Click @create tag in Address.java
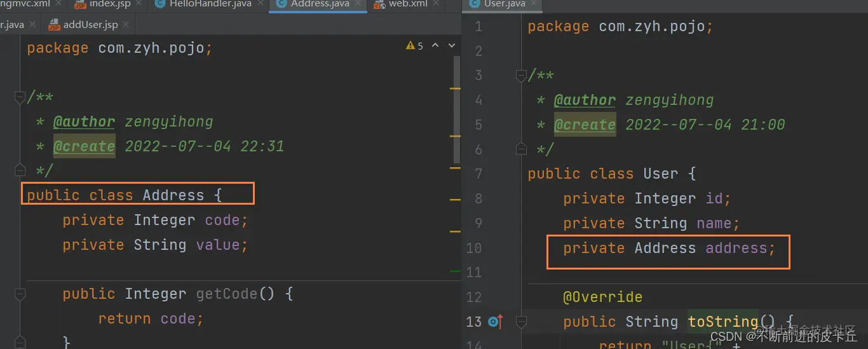The width and height of the screenshot is (868, 349). [84, 146]
